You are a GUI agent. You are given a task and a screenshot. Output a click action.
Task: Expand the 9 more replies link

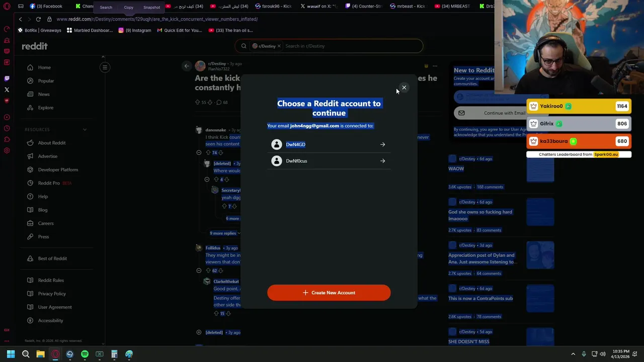225,233
